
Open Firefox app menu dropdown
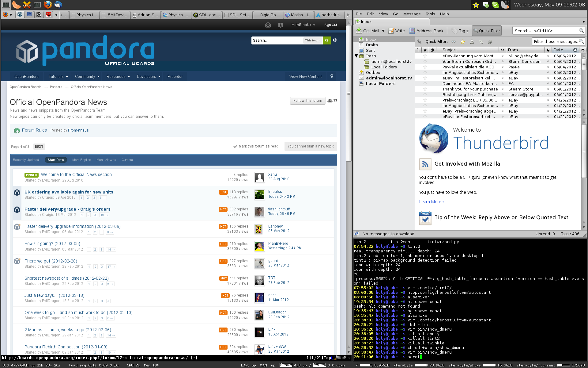[x=7, y=14]
